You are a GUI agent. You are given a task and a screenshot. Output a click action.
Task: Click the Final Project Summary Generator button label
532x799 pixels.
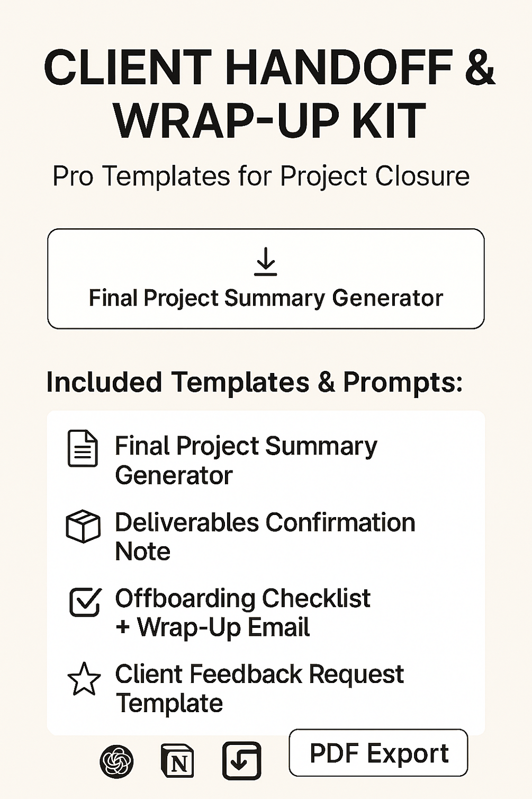pos(265,298)
